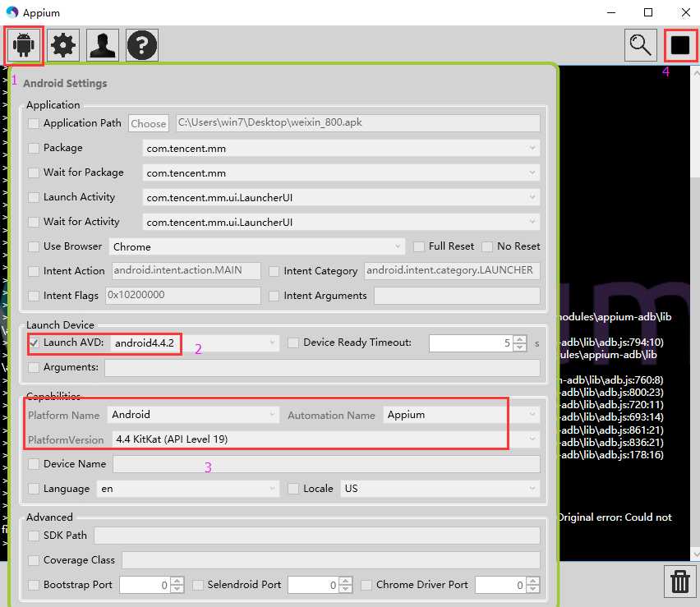Click the SDK Path input field
700x607 pixels.
[317, 536]
